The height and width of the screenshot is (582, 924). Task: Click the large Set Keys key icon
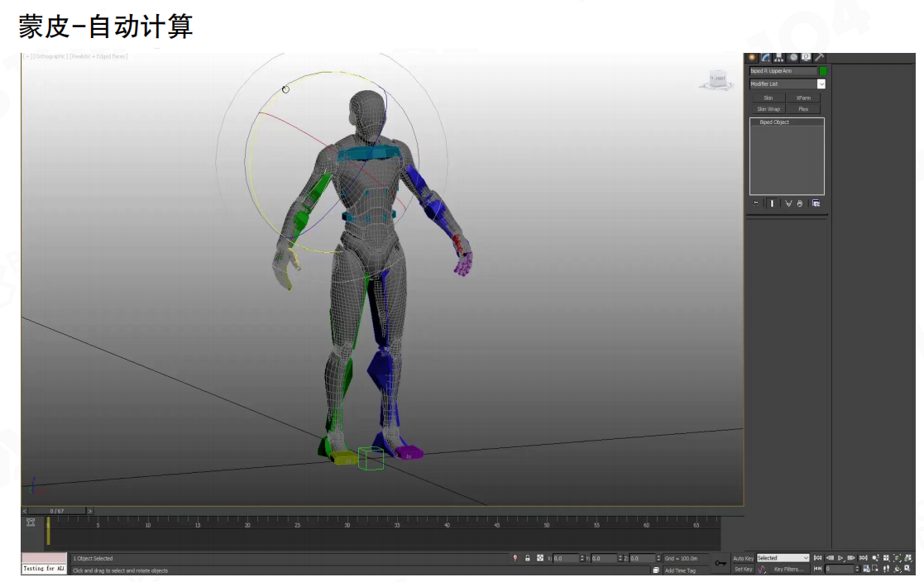point(721,563)
